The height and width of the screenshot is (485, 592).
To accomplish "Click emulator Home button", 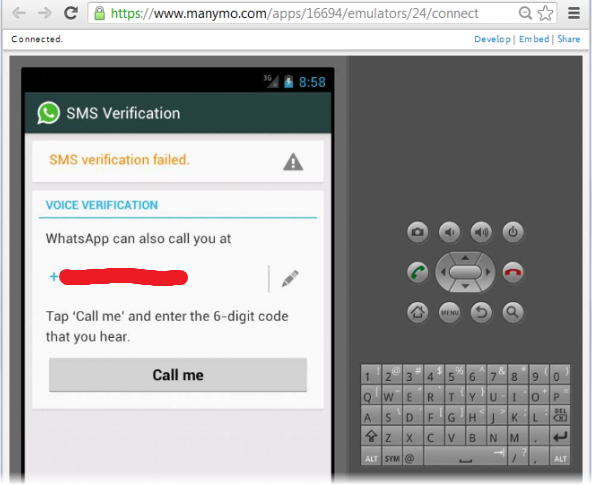I will (418, 312).
